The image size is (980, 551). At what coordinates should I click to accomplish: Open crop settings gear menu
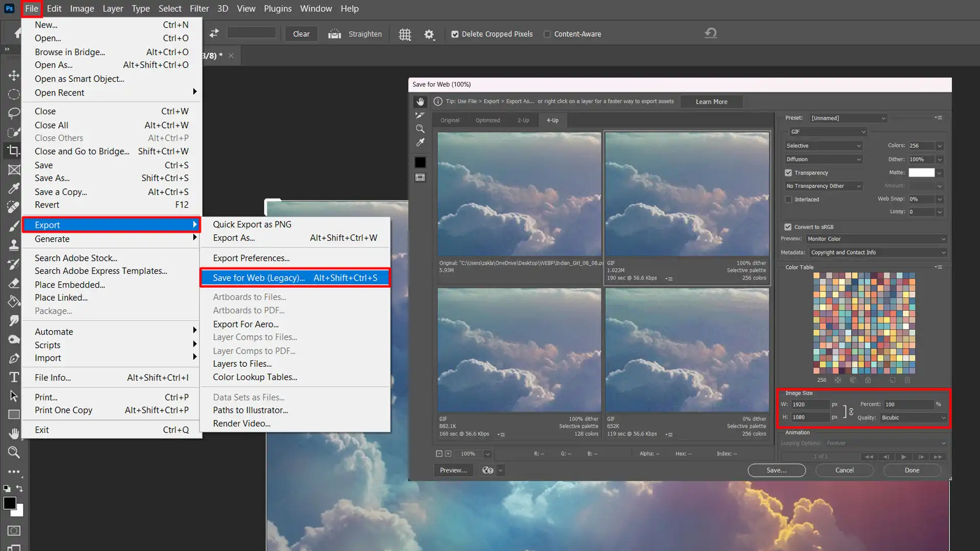429,34
